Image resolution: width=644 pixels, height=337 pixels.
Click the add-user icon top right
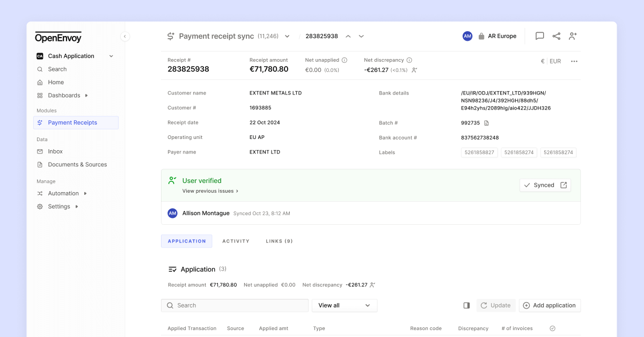(573, 36)
